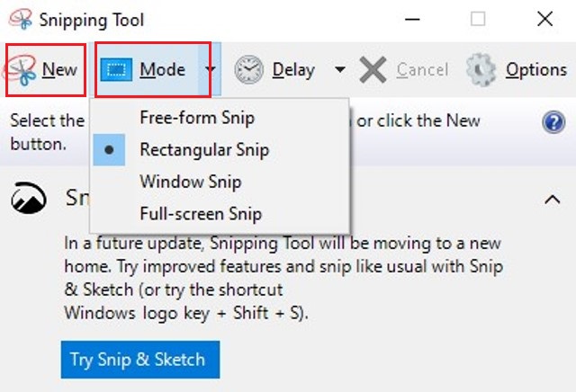The height and width of the screenshot is (392, 576).
Task: Close the Snipping Tool window
Action: point(544,19)
